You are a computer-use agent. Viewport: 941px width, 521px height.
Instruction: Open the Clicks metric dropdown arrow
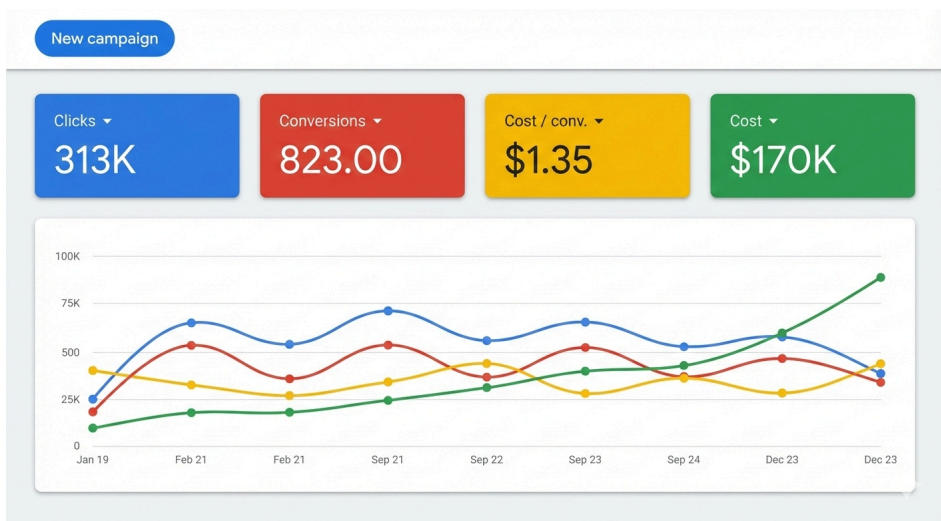click(x=108, y=122)
